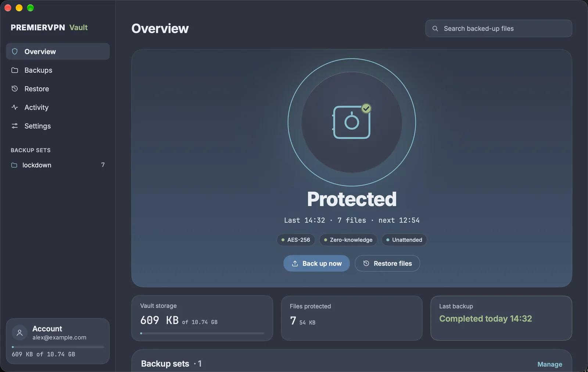Click the Activity pulse icon
The width and height of the screenshot is (588, 372).
15,107
